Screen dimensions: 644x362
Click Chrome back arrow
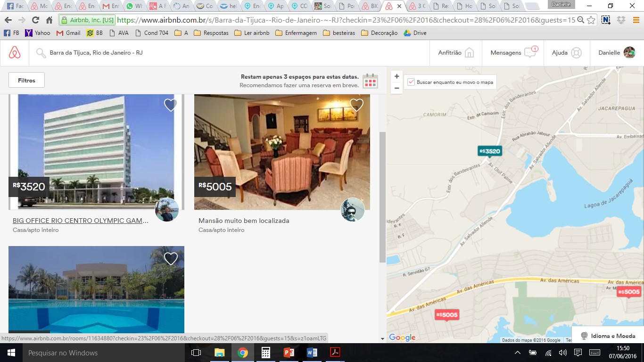click(x=8, y=20)
